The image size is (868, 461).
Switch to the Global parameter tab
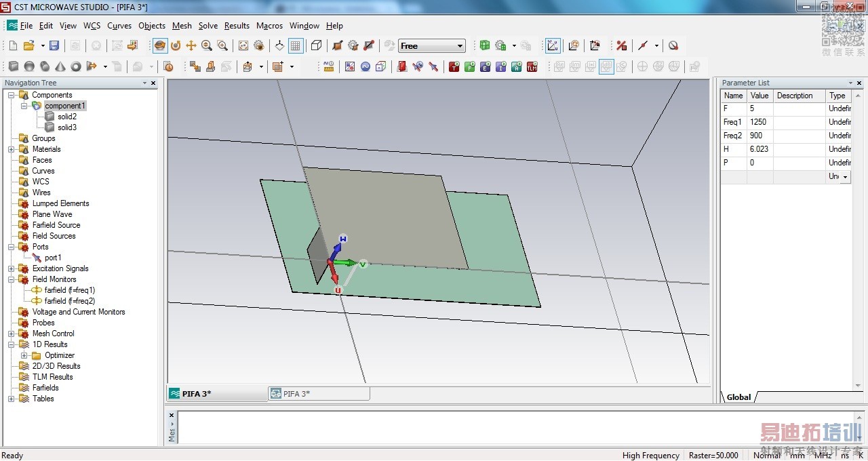point(738,397)
